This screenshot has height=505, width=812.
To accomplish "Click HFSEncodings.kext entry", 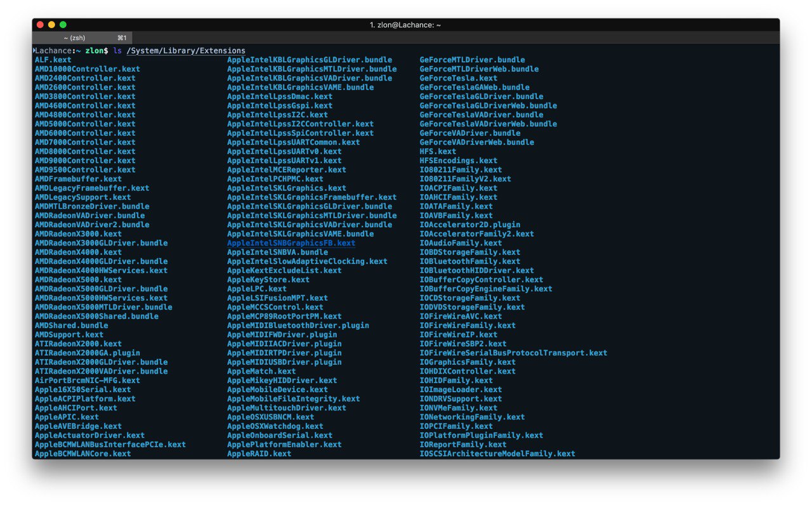I will click(459, 161).
